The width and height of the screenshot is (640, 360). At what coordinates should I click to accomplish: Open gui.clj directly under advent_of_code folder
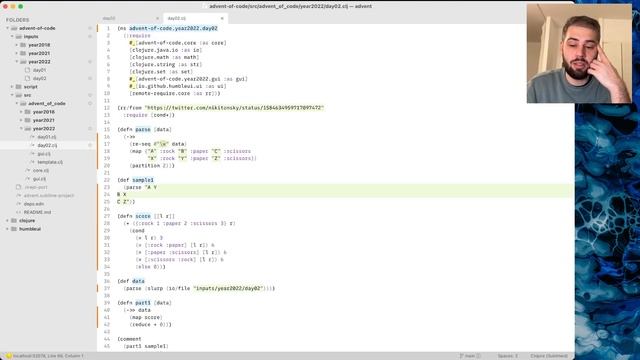[x=40, y=179]
